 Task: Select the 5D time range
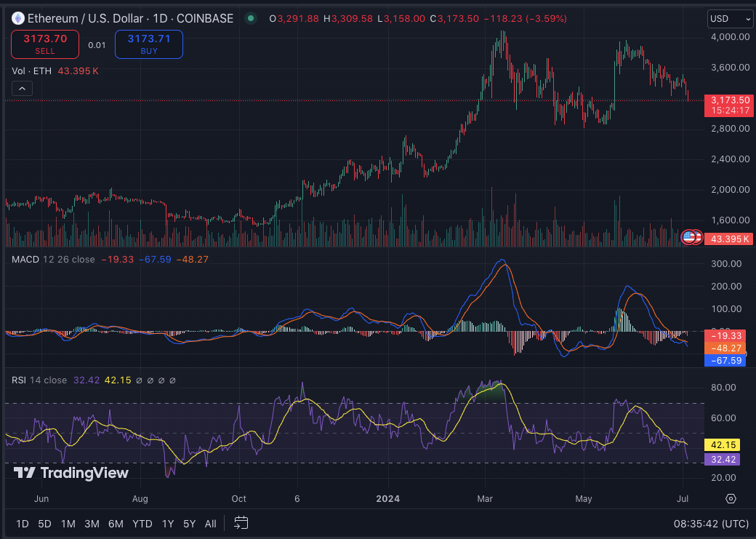pos(45,524)
